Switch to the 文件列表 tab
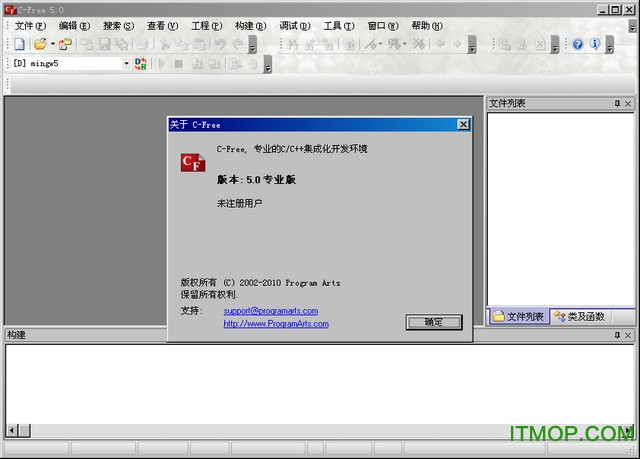Viewport: 640px width, 459px height. (519, 317)
